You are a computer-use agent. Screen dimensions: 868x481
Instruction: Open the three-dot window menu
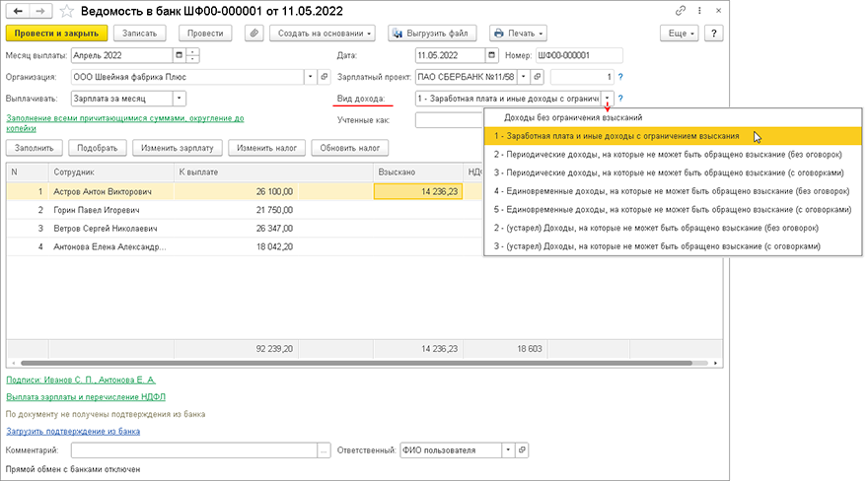coord(699,11)
